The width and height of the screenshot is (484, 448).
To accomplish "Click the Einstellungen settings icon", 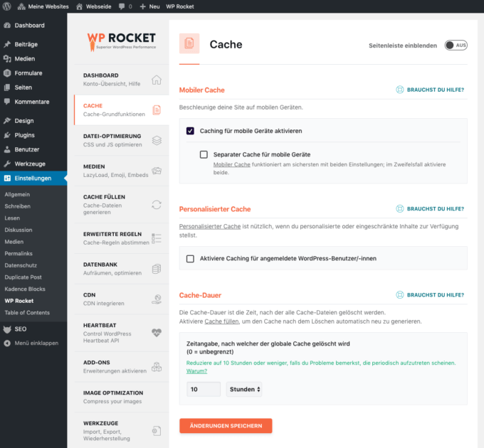I will [7, 178].
